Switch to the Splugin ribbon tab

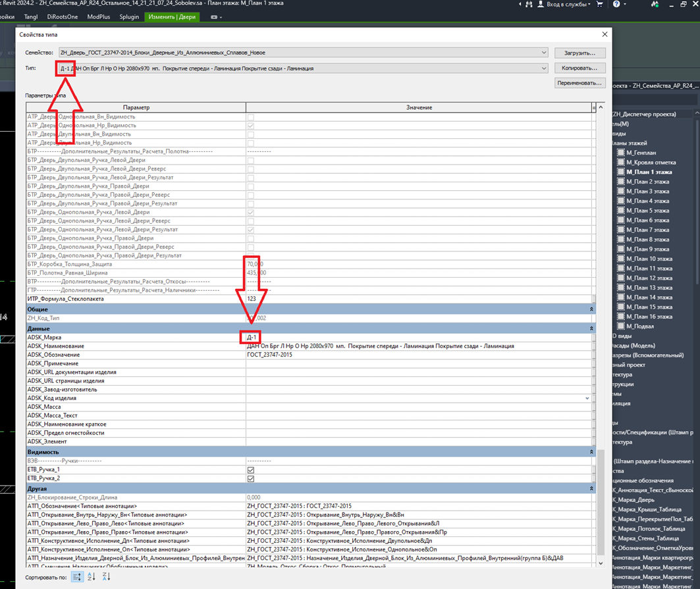[129, 17]
